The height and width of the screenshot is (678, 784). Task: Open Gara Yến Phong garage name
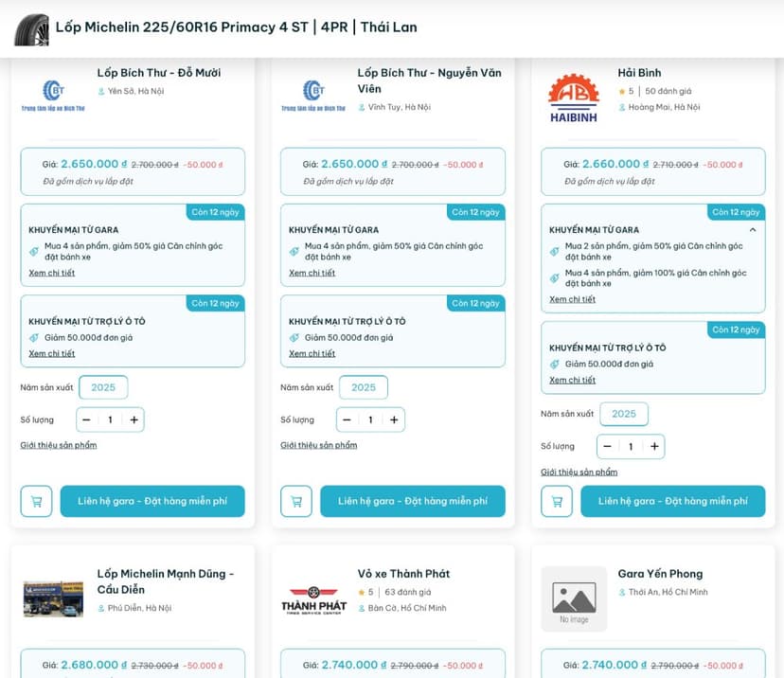coord(661,574)
